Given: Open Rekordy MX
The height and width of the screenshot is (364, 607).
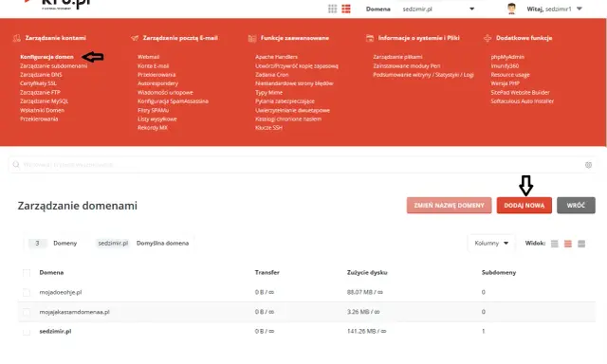Looking at the screenshot, I should [x=153, y=128].
